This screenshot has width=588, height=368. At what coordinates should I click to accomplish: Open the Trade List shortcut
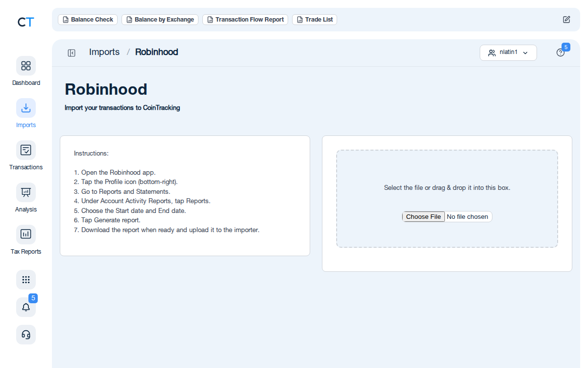click(315, 20)
